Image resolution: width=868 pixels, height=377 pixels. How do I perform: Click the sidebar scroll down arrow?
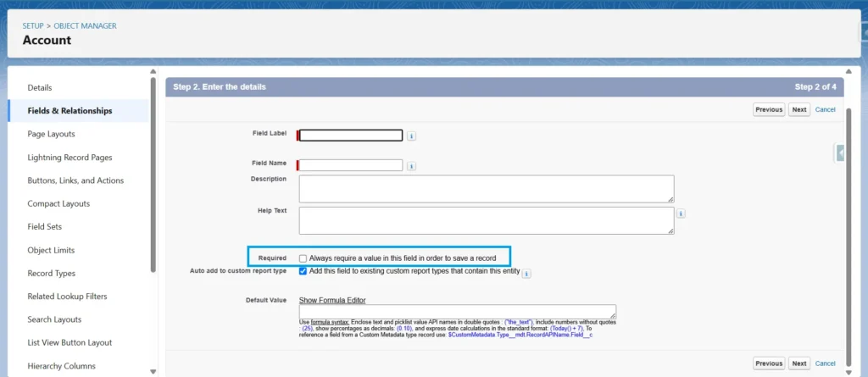tap(153, 371)
